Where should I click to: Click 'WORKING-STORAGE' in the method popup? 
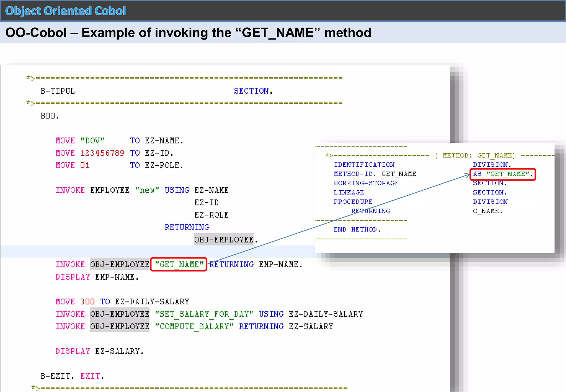click(366, 183)
